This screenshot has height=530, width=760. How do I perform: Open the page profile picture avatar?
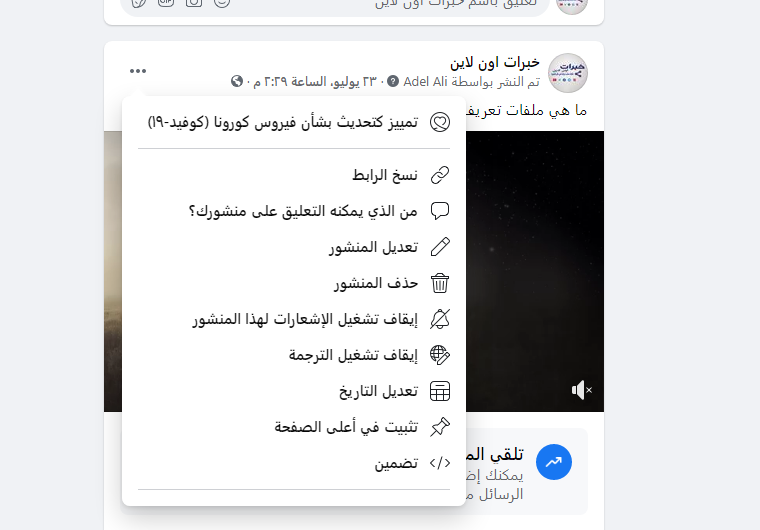coord(568,73)
